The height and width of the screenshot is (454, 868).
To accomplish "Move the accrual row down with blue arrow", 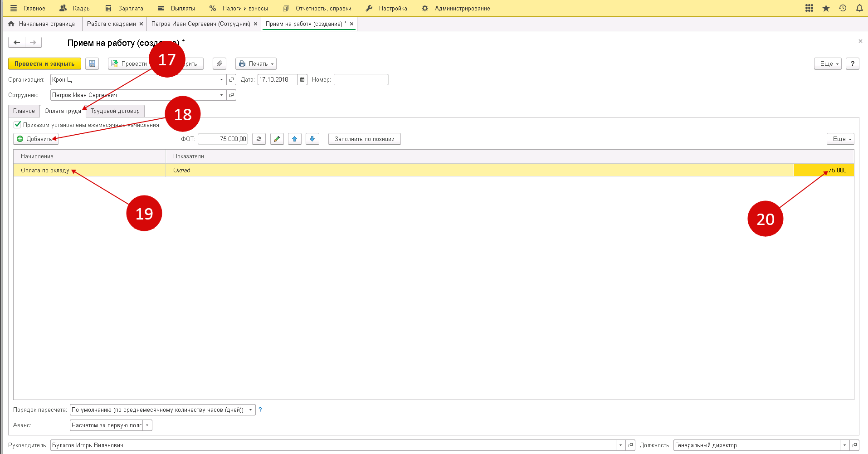I will pos(312,139).
